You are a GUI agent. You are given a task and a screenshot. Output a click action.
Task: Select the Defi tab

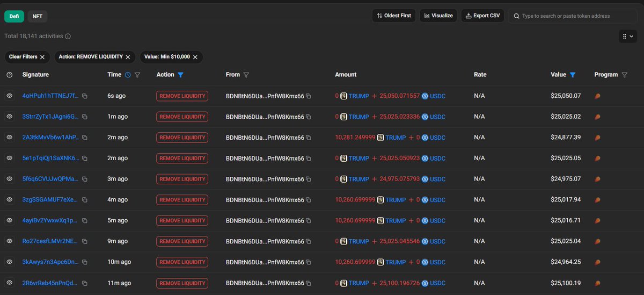pyautogui.click(x=14, y=17)
